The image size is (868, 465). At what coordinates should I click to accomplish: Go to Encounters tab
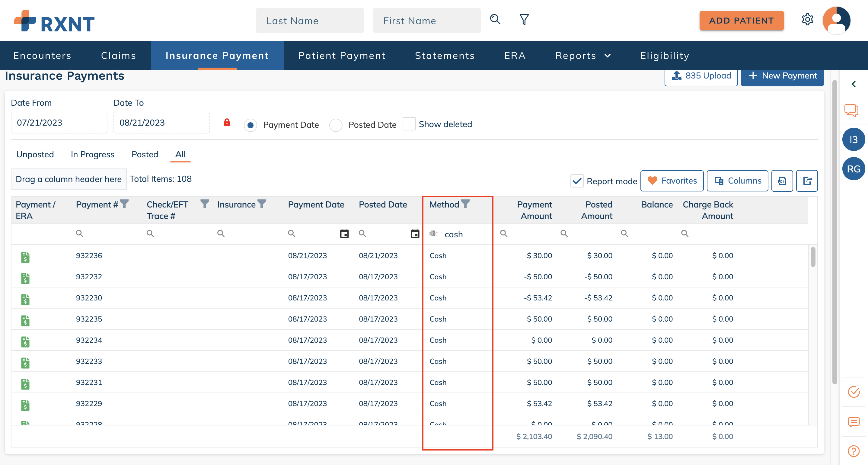click(43, 55)
